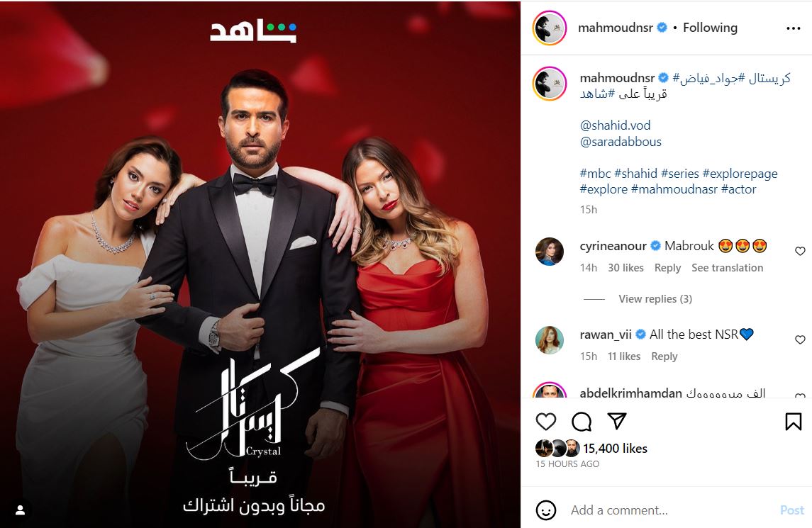The height and width of the screenshot is (528, 812).
Task: Open the emoji picker smiley icon
Action: click(546, 510)
